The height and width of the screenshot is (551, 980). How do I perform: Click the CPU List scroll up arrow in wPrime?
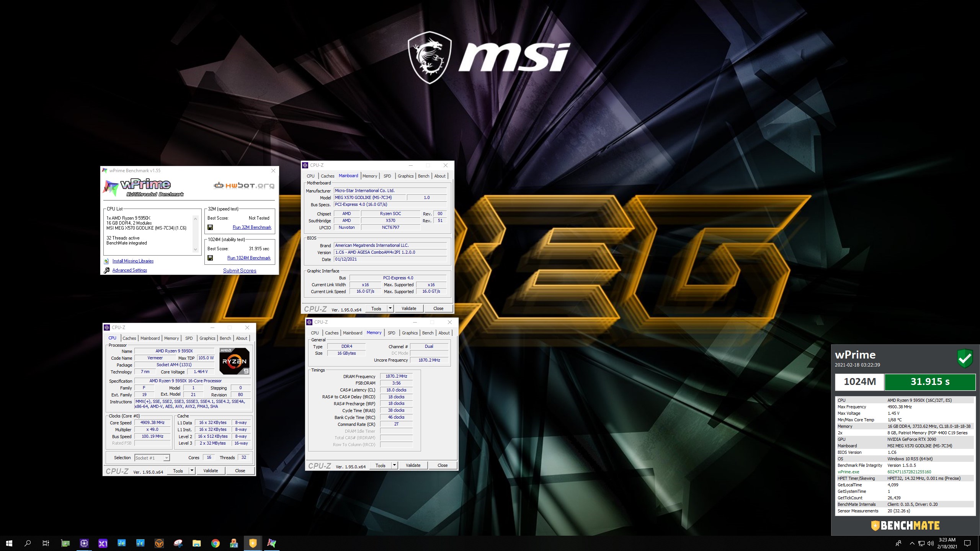(196, 219)
